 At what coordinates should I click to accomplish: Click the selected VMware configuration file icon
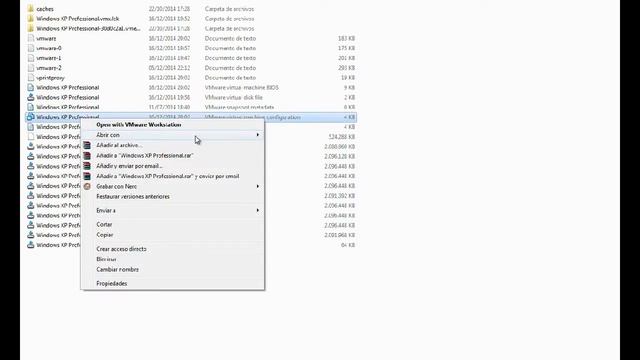[x=31, y=117]
